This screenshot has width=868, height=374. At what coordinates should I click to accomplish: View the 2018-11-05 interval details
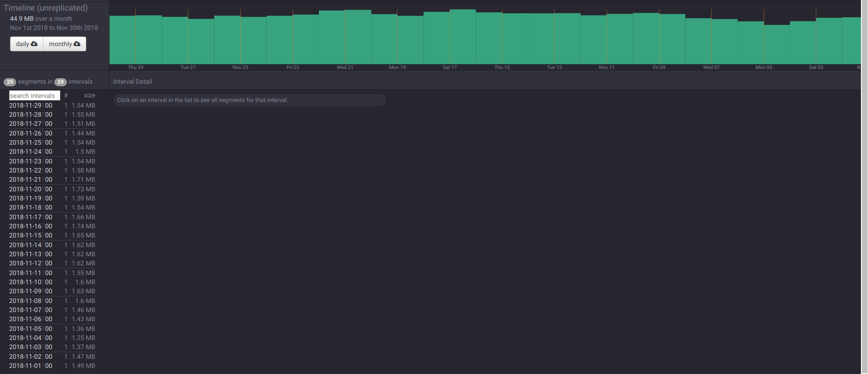(52, 329)
